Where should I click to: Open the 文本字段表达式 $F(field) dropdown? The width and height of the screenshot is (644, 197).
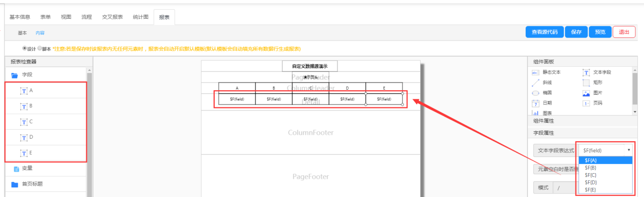click(x=606, y=150)
